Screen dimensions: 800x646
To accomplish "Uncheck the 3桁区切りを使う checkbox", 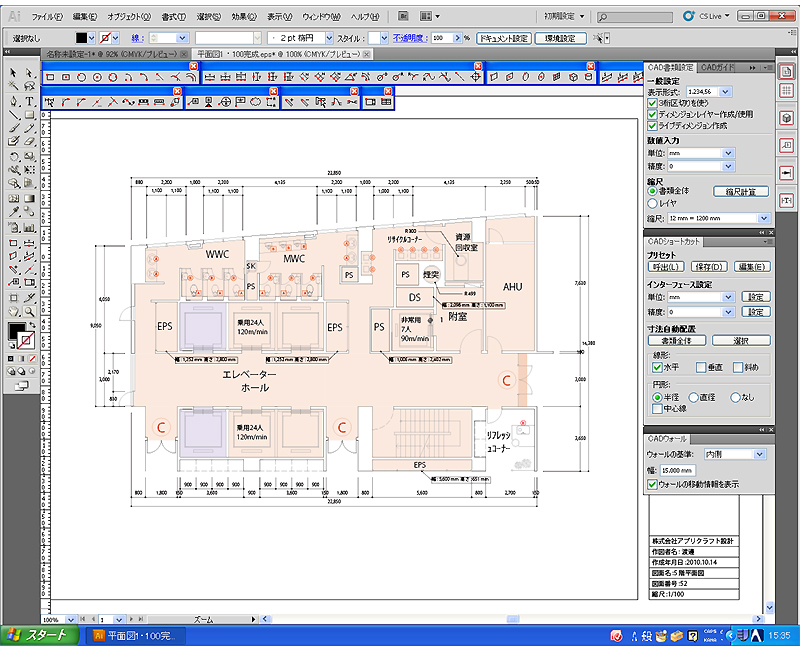I will 652,103.
